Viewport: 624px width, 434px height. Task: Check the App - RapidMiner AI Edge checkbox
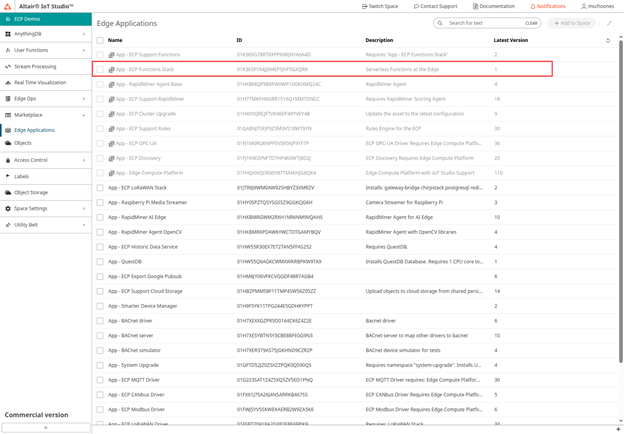100,217
